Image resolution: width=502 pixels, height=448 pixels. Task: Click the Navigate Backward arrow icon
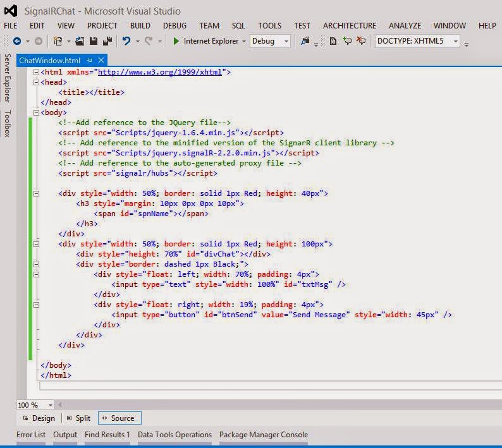coord(17,41)
